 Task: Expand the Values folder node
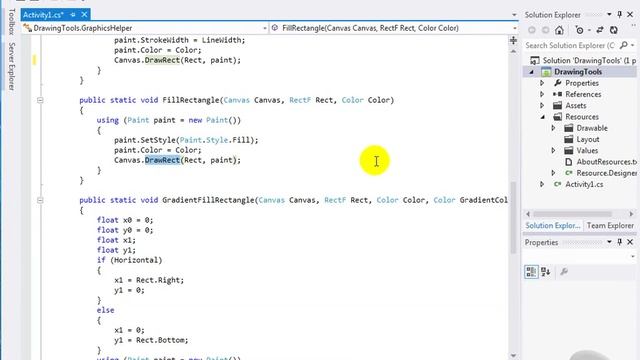[553, 151]
